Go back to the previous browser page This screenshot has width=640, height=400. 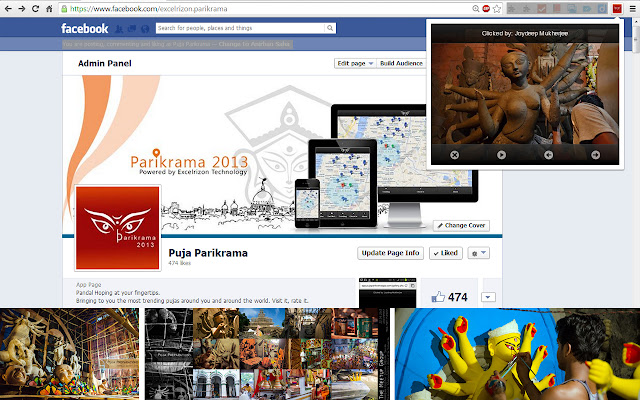coord(8,9)
